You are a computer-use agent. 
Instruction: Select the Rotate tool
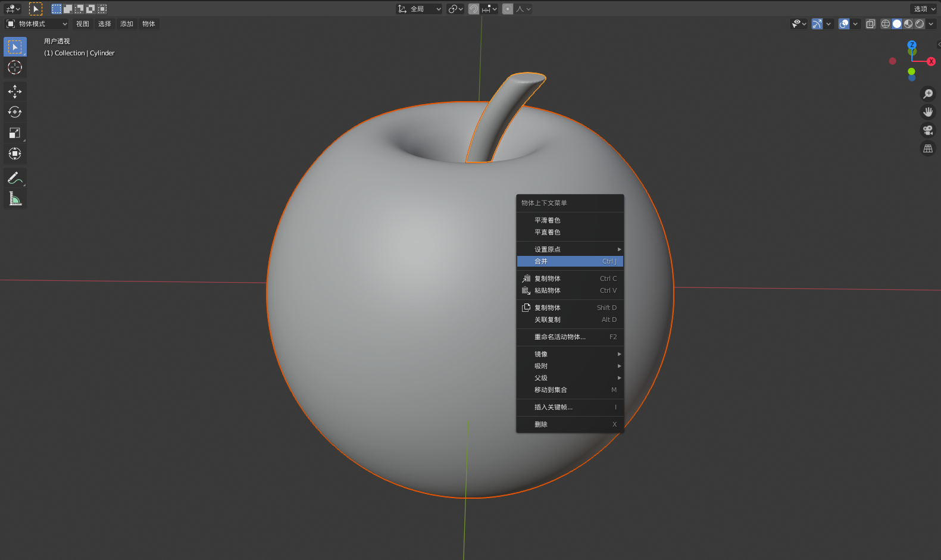coord(15,112)
